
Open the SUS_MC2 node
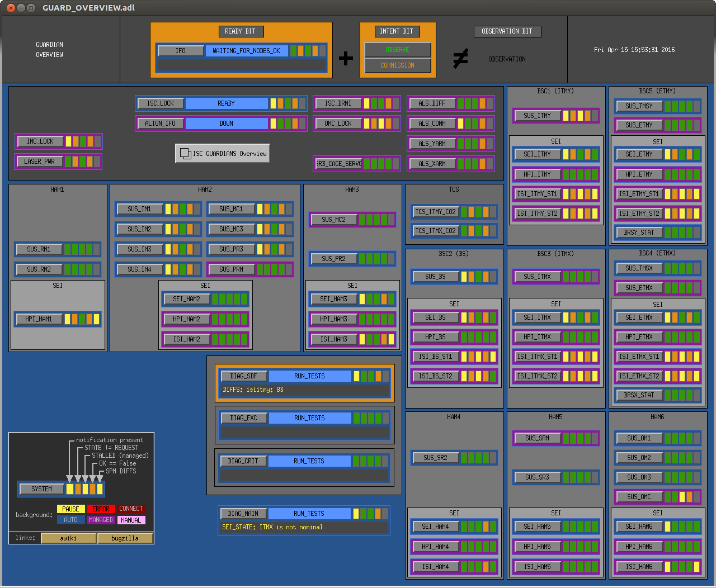tap(334, 220)
